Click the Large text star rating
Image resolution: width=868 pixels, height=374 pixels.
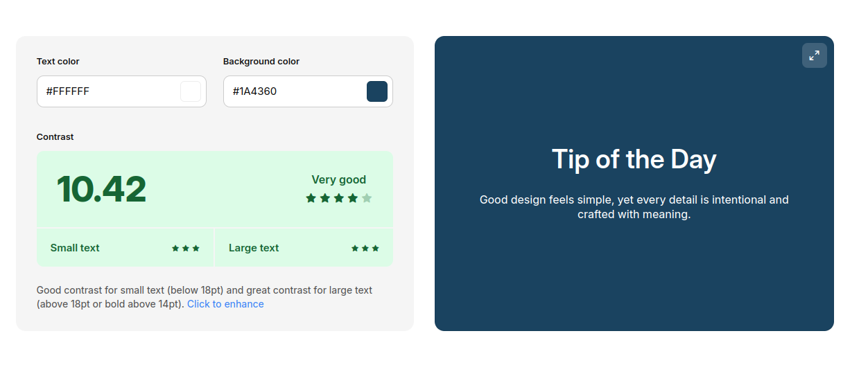365,248
